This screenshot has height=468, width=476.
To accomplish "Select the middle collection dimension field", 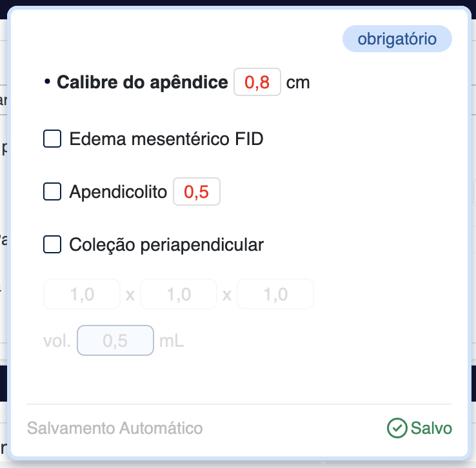I will pyautogui.click(x=179, y=295).
